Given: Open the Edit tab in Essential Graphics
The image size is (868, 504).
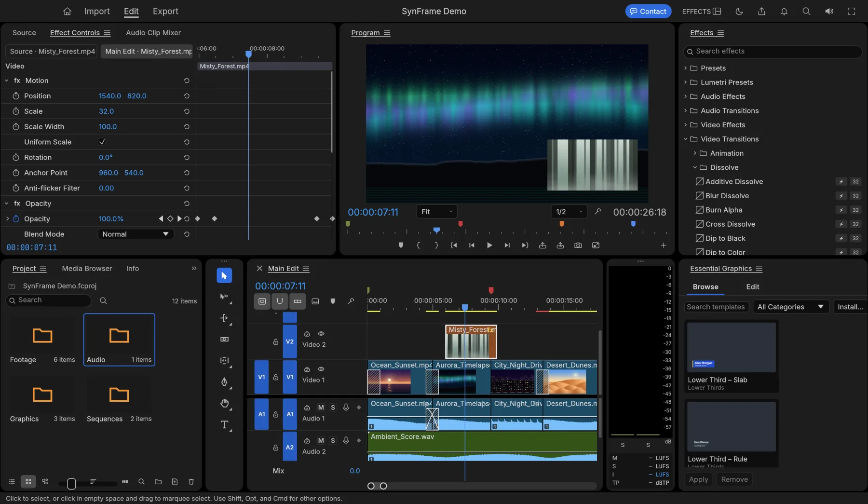Looking at the screenshot, I should 752,287.
